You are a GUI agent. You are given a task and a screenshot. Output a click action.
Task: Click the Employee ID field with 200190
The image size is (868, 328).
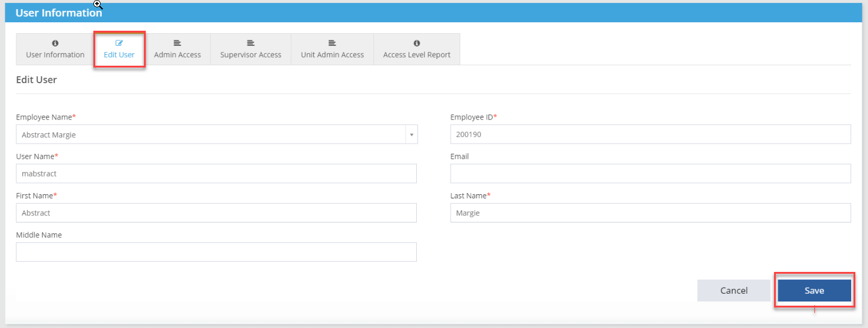point(651,135)
